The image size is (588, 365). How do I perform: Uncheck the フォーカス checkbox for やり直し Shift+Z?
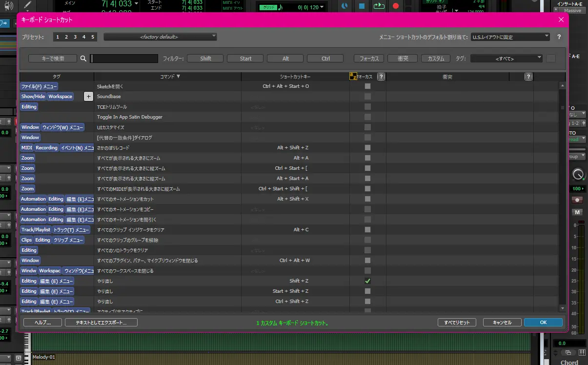367,281
